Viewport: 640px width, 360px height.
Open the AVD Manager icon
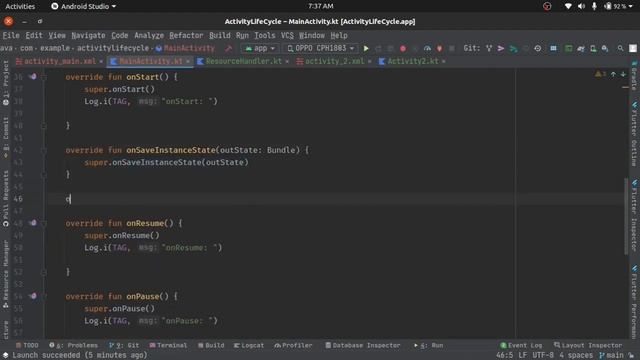tap(593, 49)
